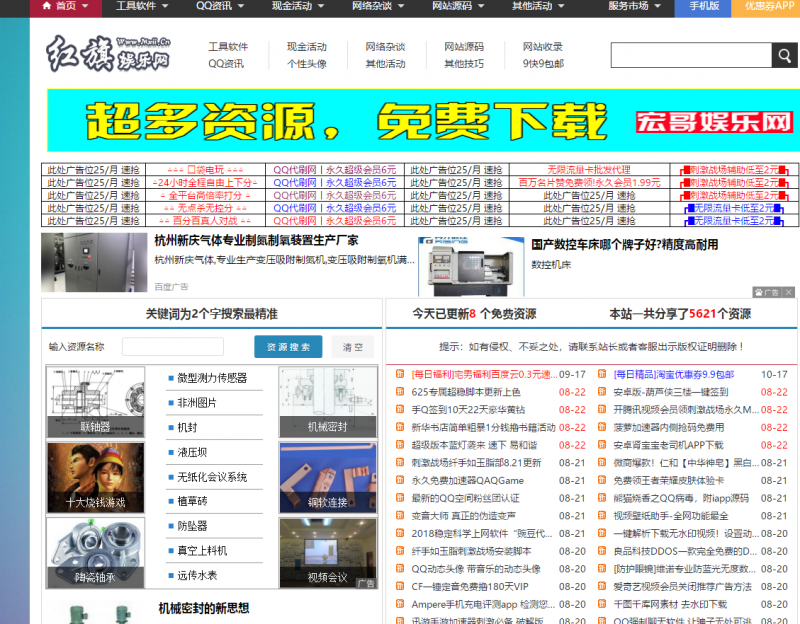This screenshot has height=624, width=800.
Task: Click the 广告 paw badge icon
Action: 767,292
